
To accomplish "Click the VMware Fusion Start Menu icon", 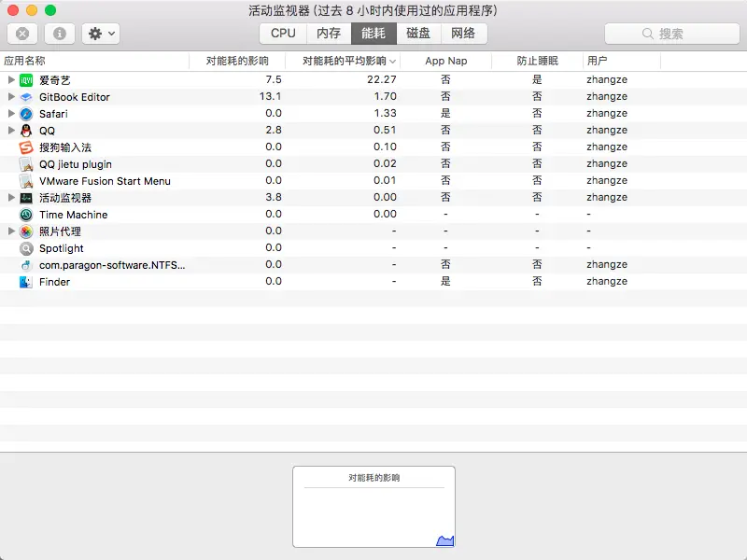I will click(x=26, y=181).
